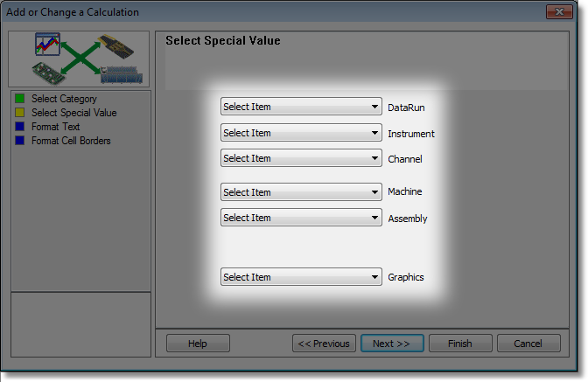This screenshot has width=588, height=382.
Task: Click the Machine label
Action: pyautogui.click(x=404, y=191)
